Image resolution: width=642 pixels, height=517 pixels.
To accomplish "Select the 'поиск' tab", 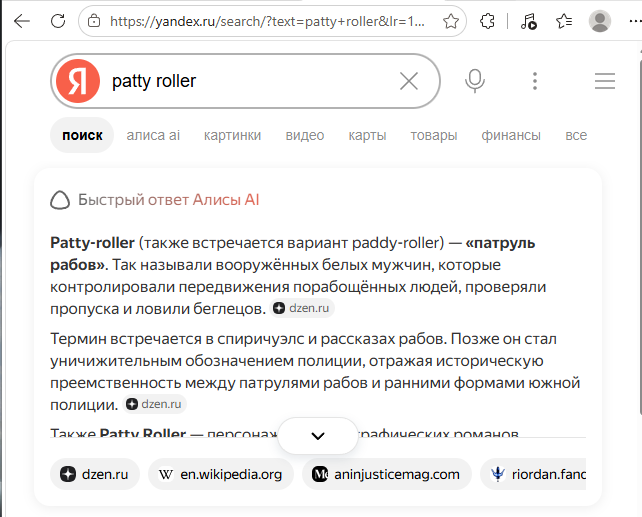I will (82, 135).
